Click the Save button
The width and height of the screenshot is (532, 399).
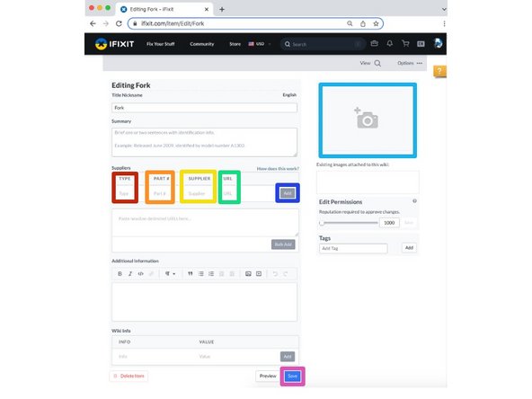click(292, 376)
